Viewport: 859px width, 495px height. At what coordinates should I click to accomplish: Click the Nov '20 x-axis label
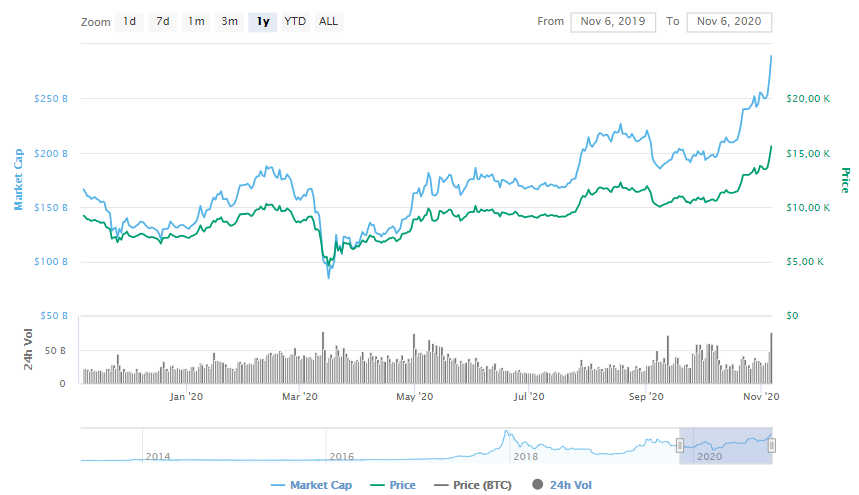(761, 396)
